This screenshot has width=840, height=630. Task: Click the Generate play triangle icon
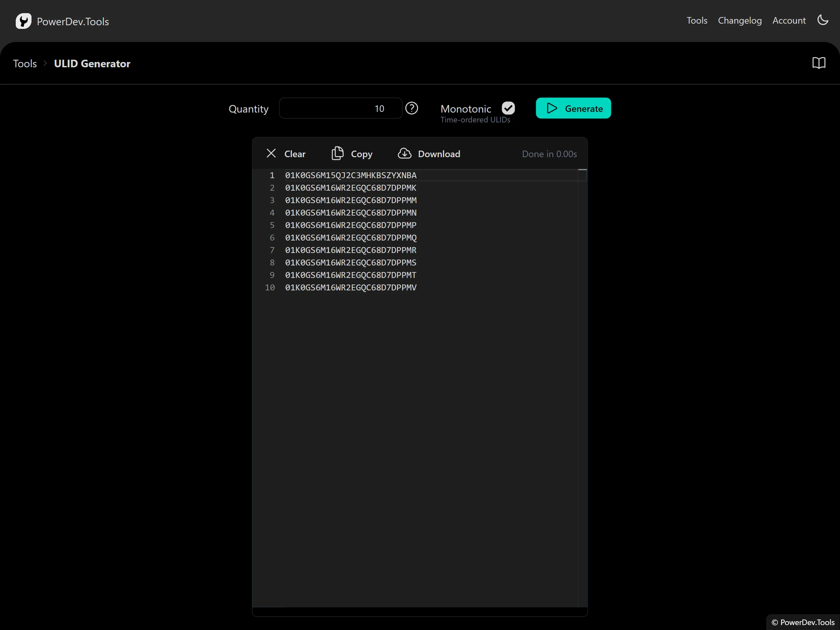coord(552,109)
